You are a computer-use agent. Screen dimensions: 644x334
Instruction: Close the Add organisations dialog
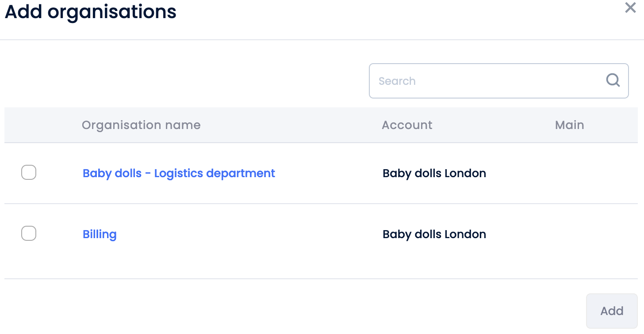630,8
